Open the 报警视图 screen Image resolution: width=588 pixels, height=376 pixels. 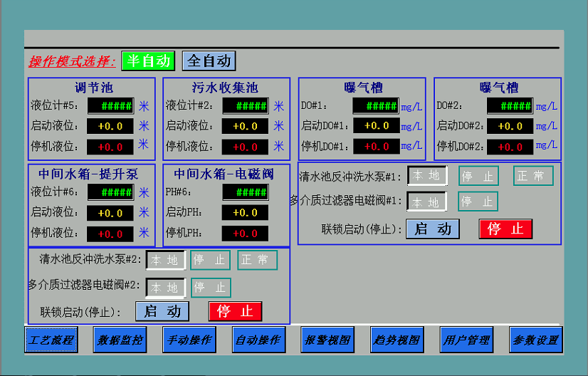(327, 340)
